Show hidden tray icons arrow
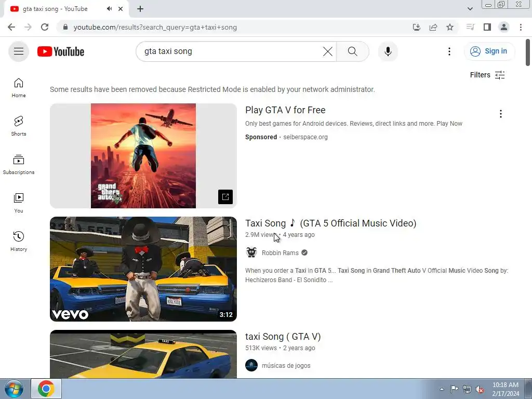Viewport: 532px width, 399px height. pos(442,389)
